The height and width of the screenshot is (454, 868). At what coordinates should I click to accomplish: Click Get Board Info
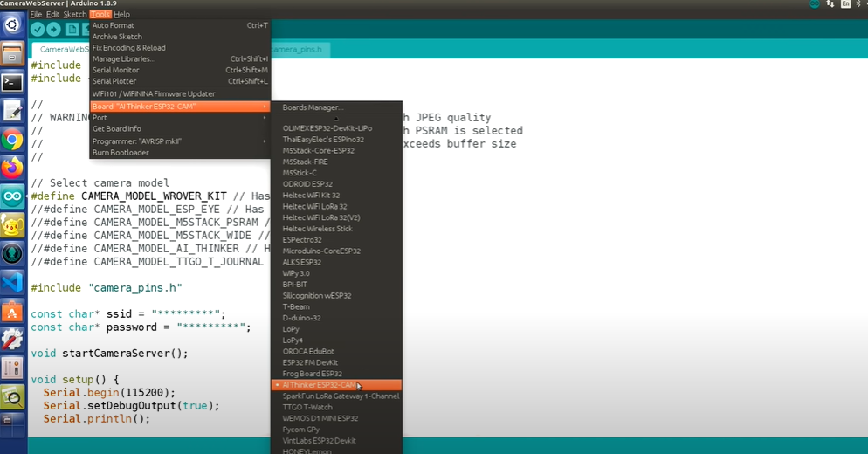180,128
